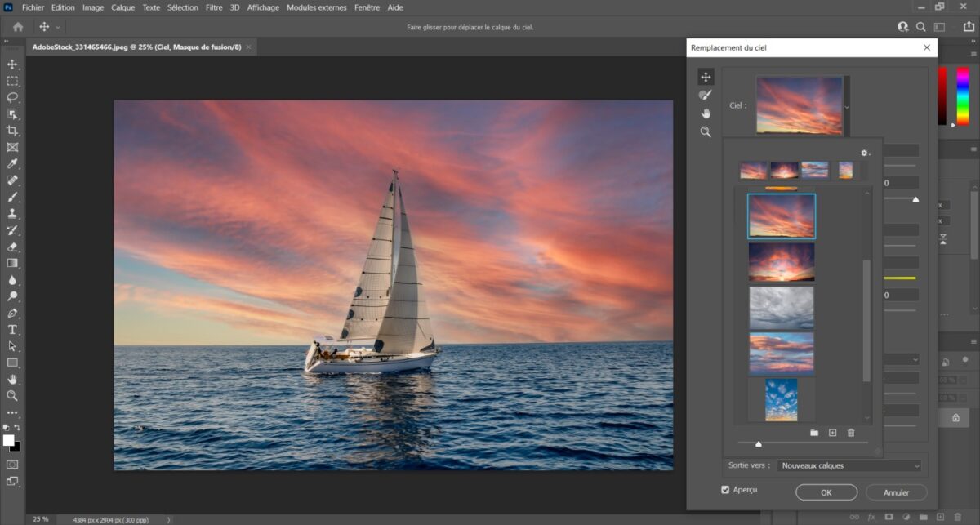Image resolution: width=980 pixels, height=525 pixels.
Task: Add a new sky using the plus icon
Action: pos(832,433)
